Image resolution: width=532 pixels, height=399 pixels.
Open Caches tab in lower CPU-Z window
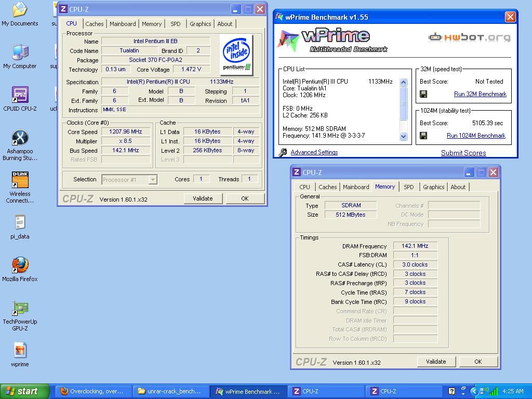[x=327, y=187]
